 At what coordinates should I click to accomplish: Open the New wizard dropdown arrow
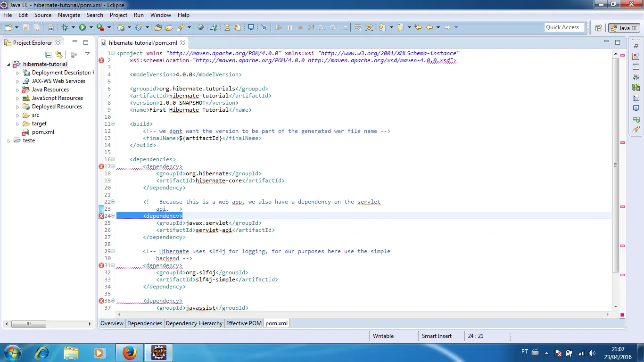pyautogui.click(x=17, y=28)
